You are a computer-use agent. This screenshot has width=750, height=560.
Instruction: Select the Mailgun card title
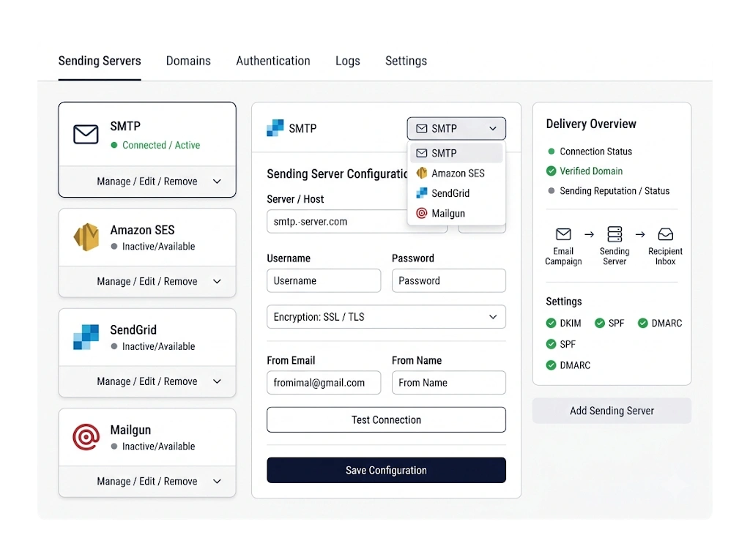click(130, 430)
